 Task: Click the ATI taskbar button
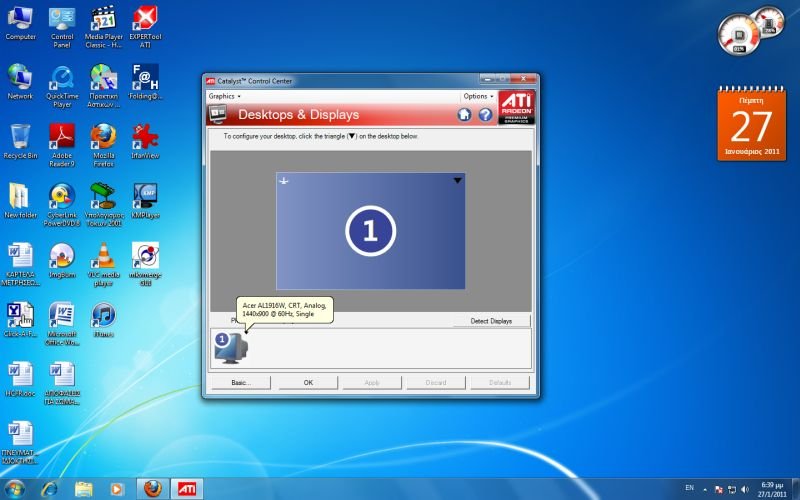pyautogui.click(x=186, y=489)
